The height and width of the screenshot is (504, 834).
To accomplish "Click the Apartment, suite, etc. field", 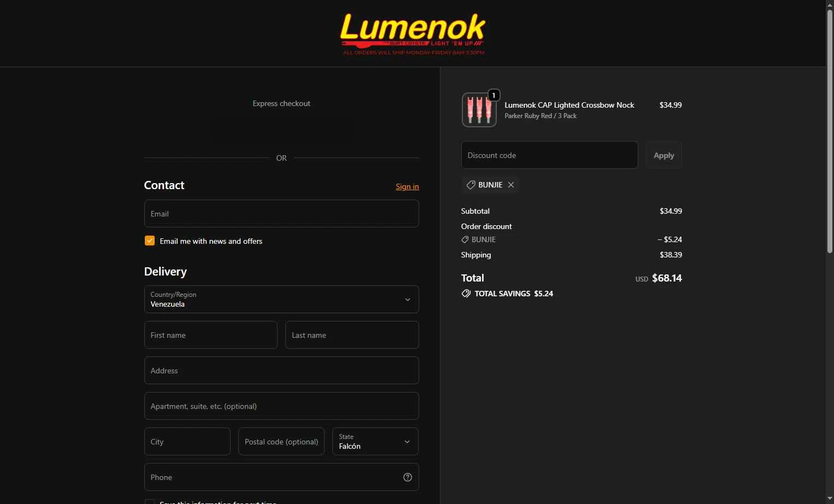I will [281, 406].
